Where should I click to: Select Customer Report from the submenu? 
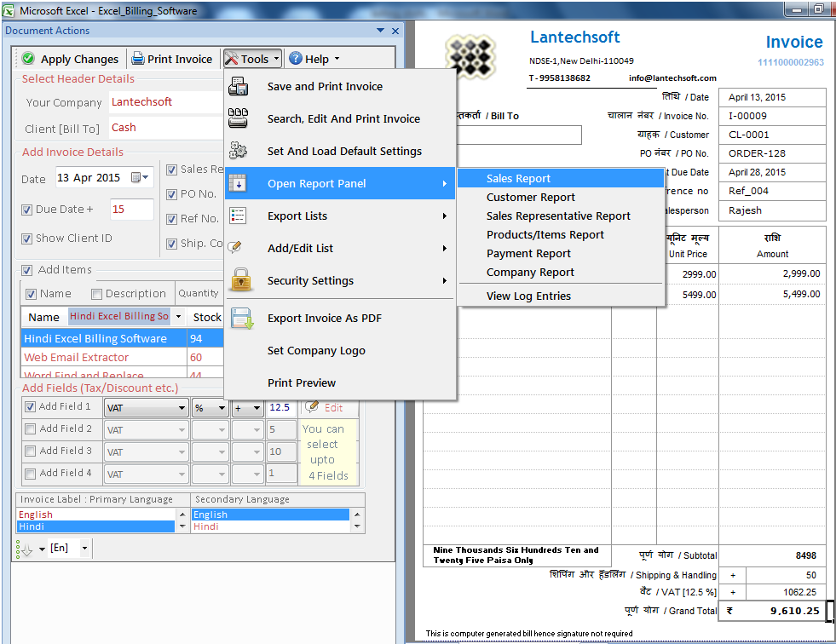tap(560, 198)
